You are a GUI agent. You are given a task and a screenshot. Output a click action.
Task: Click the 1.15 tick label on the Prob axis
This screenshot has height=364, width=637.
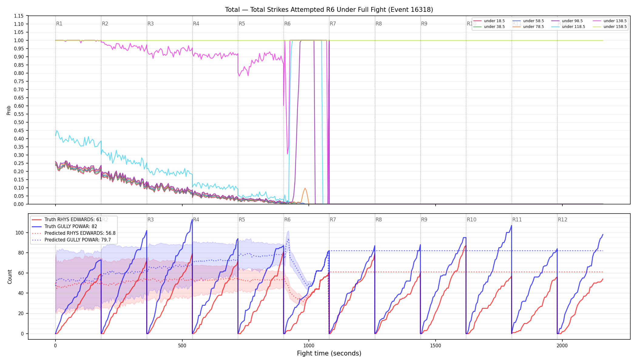pos(19,16)
